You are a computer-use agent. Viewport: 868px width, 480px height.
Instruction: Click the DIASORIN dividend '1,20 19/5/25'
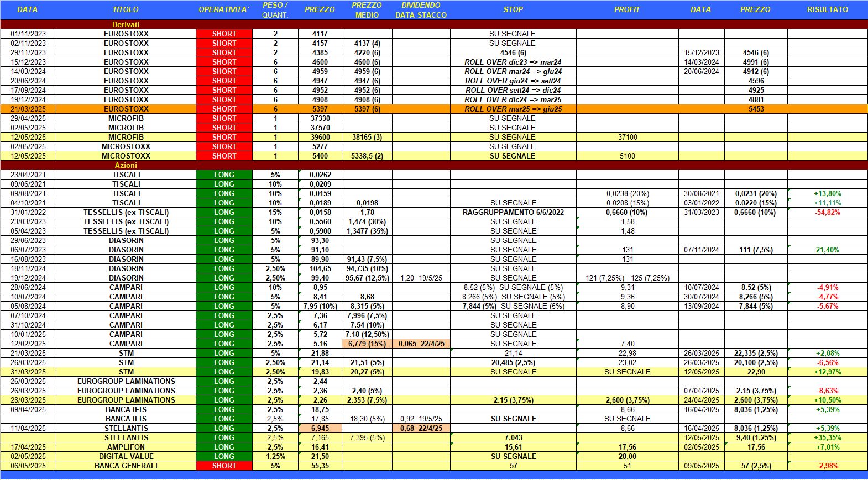tap(421, 278)
